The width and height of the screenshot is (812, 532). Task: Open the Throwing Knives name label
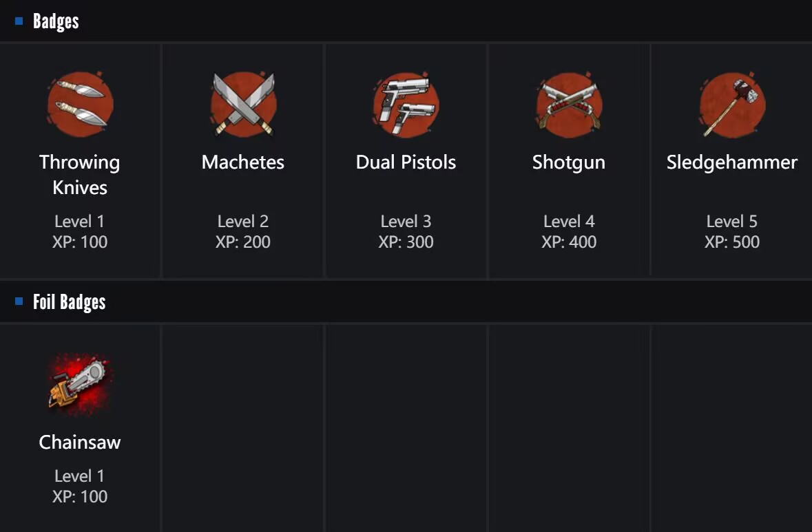tap(80, 175)
